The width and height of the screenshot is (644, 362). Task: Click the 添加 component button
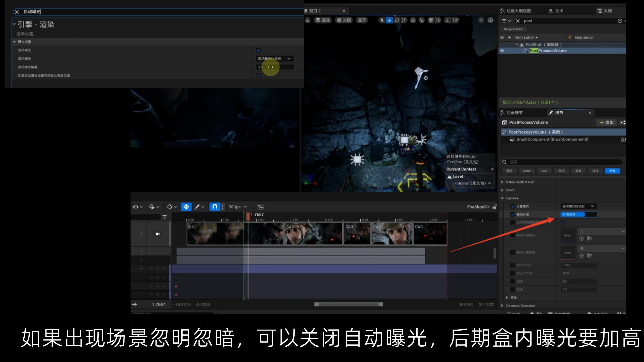(x=606, y=122)
